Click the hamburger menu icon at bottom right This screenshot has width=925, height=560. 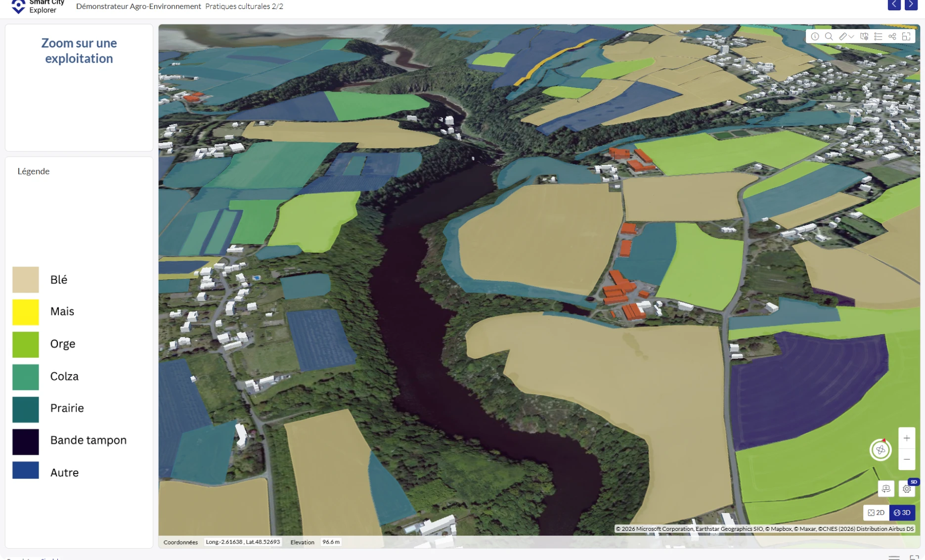pyautogui.click(x=894, y=558)
